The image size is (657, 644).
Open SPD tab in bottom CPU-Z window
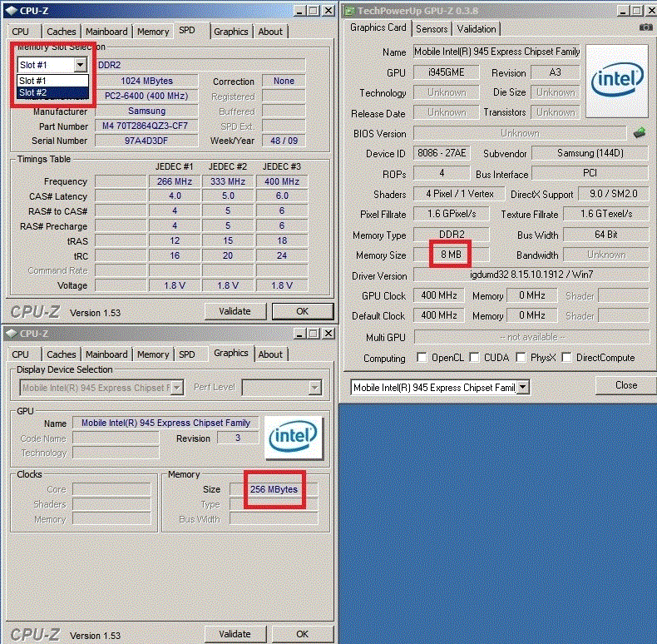187,354
